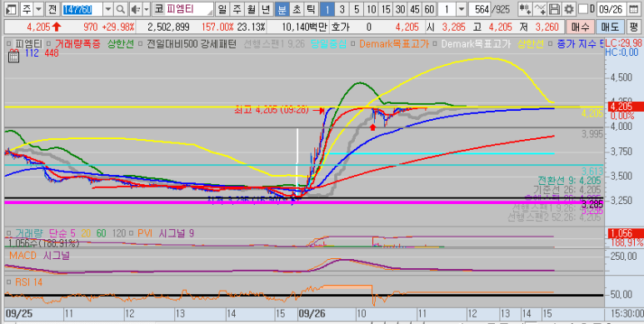
Task: Toggle the panel layout icon at far left
Action: pyautogui.click(x=12, y=9)
